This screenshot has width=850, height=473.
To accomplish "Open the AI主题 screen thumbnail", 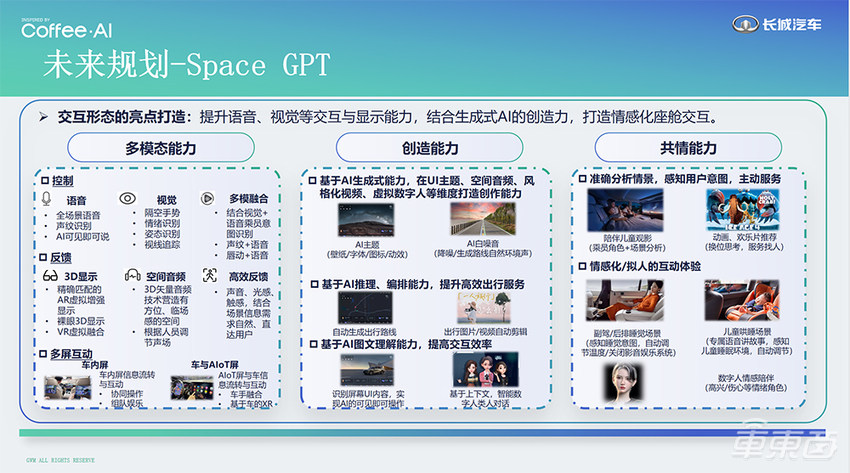I will coord(366,220).
